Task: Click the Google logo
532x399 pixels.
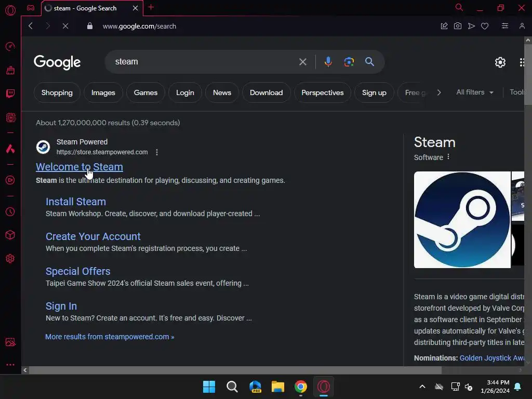Action: click(57, 62)
